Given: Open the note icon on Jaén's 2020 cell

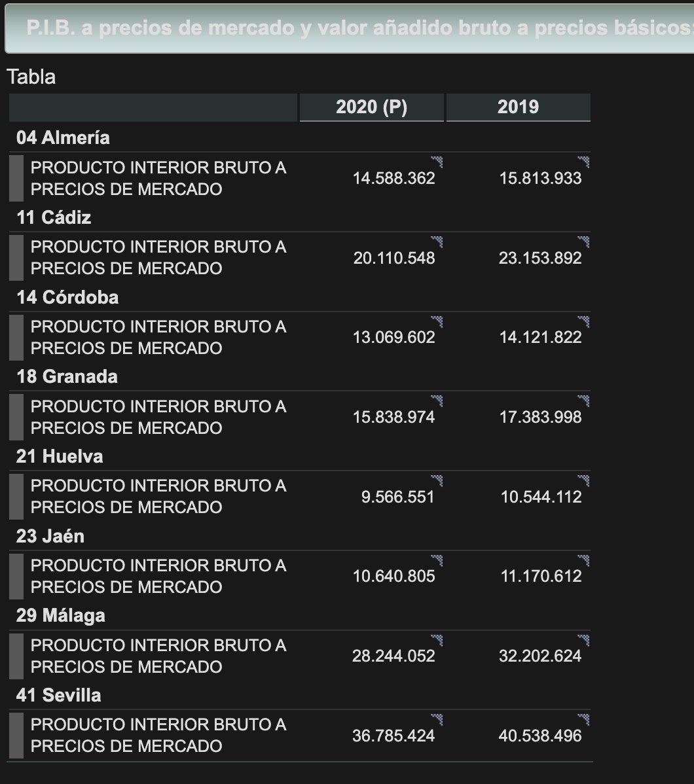Looking at the screenshot, I should click(437, 560).
